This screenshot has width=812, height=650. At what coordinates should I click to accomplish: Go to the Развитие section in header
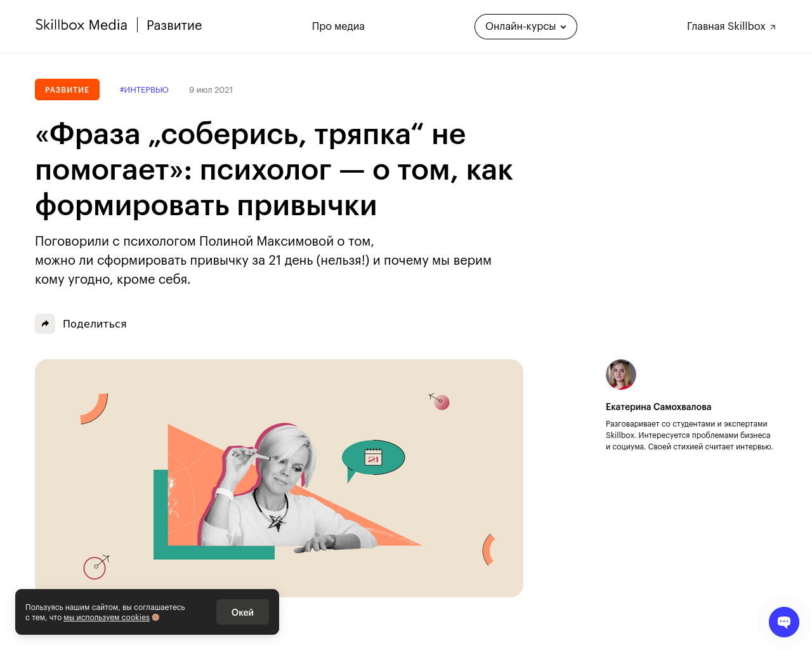click(x=174, y=25)
